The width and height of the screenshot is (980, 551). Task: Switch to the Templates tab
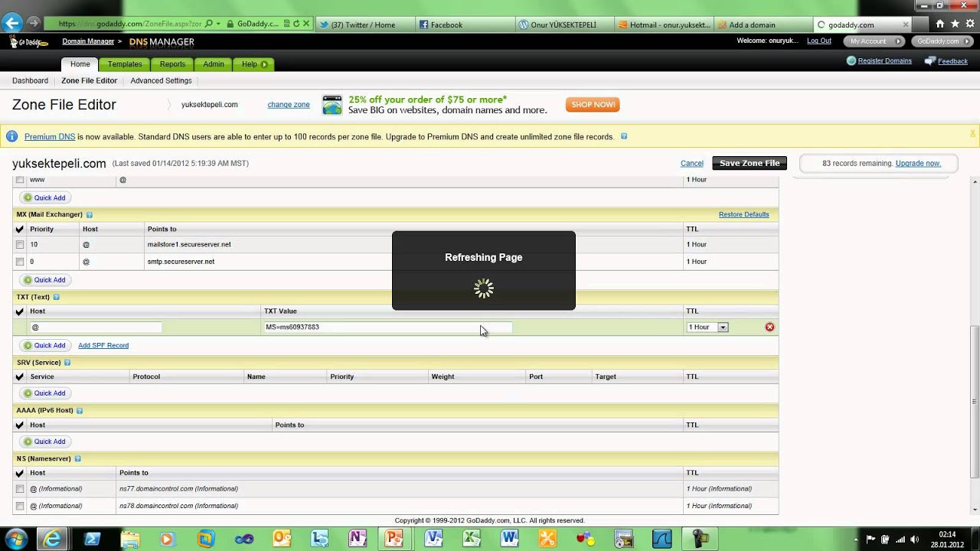(x=125, y=64)
